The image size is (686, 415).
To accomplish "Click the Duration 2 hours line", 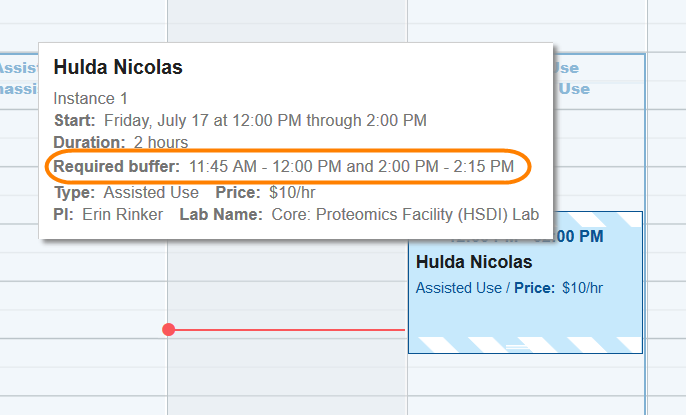I will click(120, 143).
